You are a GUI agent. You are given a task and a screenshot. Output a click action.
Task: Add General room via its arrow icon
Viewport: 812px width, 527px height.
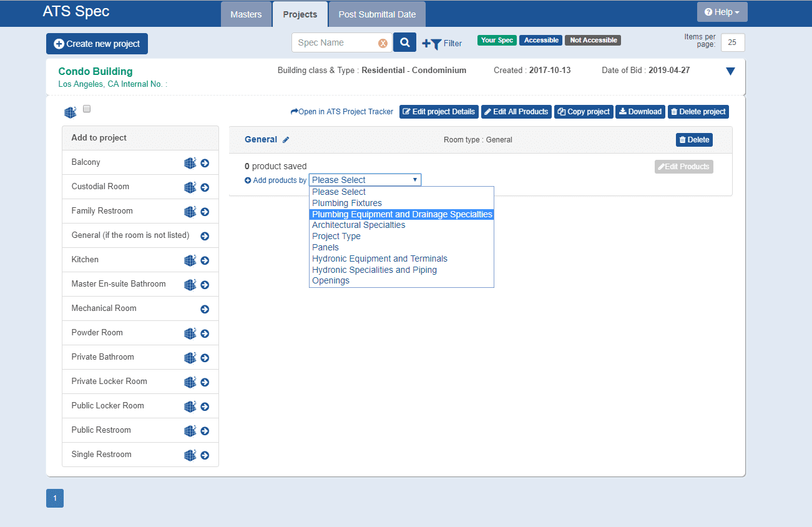(205, 237)
